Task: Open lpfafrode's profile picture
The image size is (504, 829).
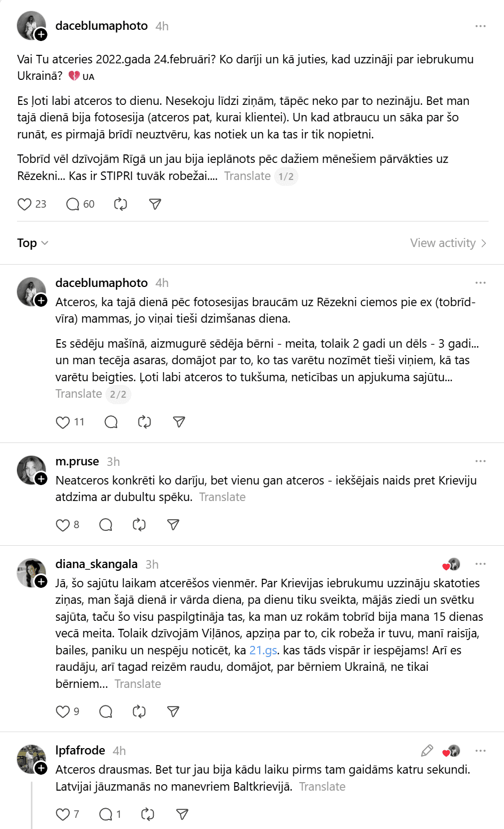Action: pos(31,759)
